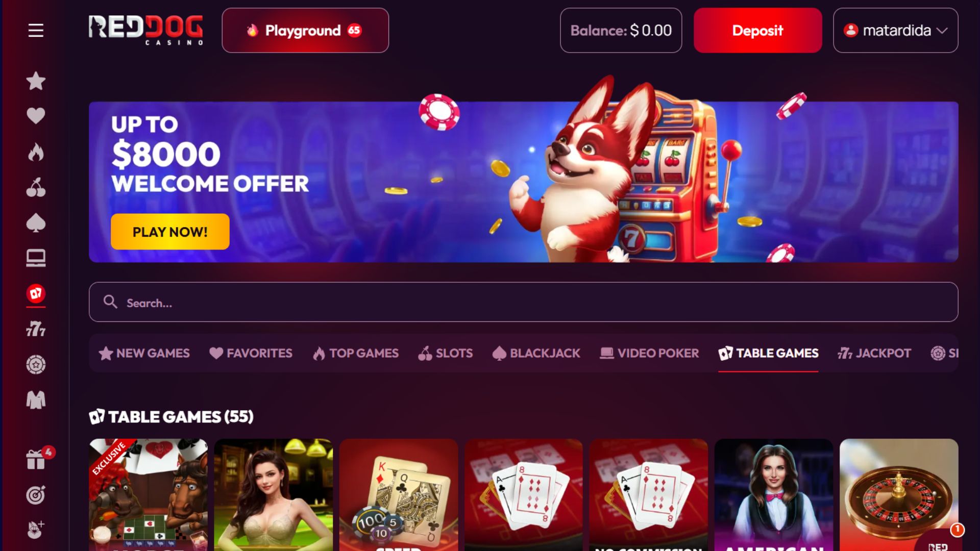Viewport: 980px width, 551px height.
Task: Select the target icon in sidebar
Action: coord(36,495)
